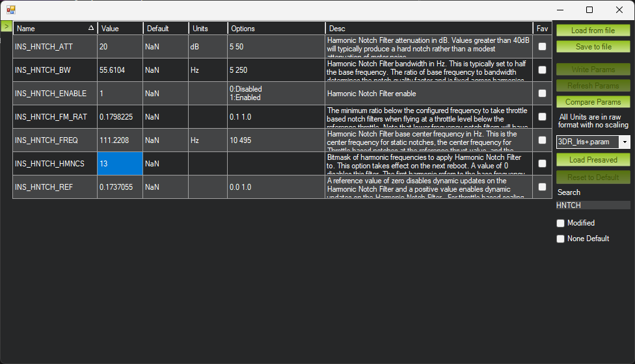Viewport: 635px width, 364px height.
Task: Expand the green side panel arrow
Action: (x=6, y=26)
